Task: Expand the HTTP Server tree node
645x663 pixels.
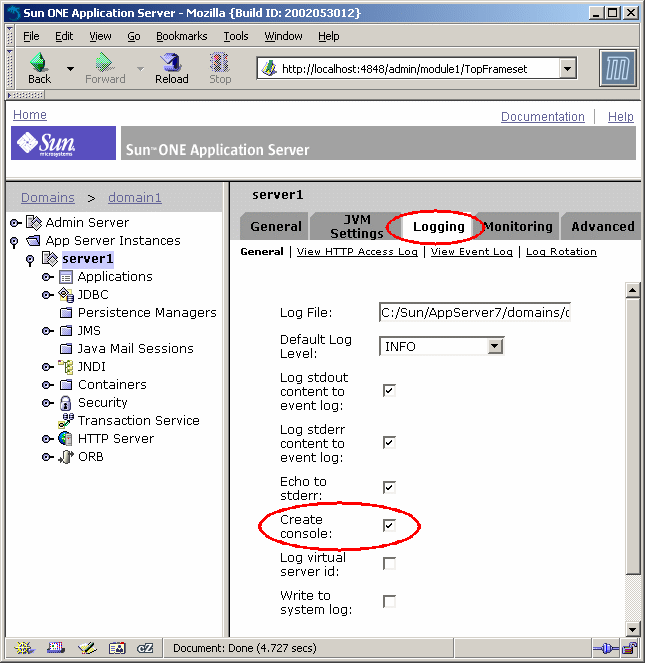Action: pyautogui.click(x=48, y=439)
